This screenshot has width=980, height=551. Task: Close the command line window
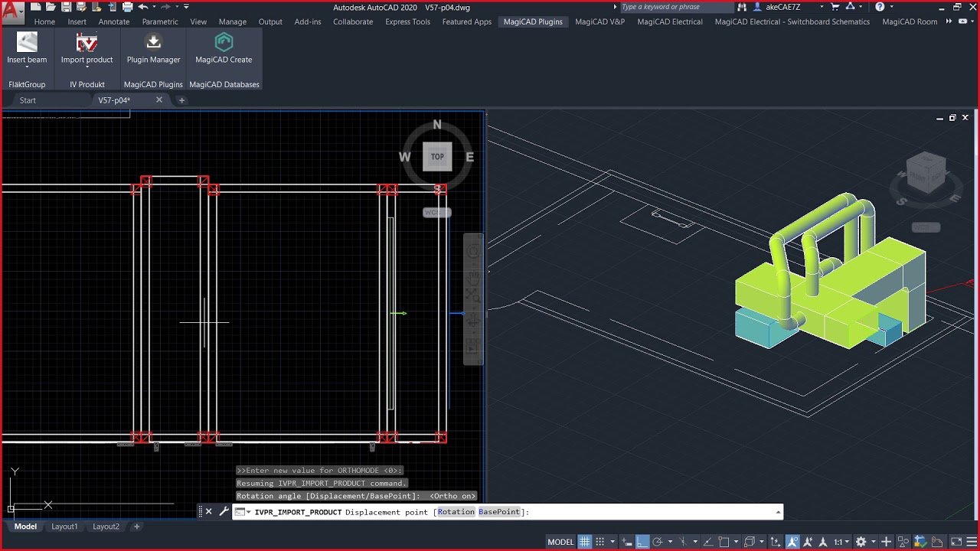(x=208, y=511)
